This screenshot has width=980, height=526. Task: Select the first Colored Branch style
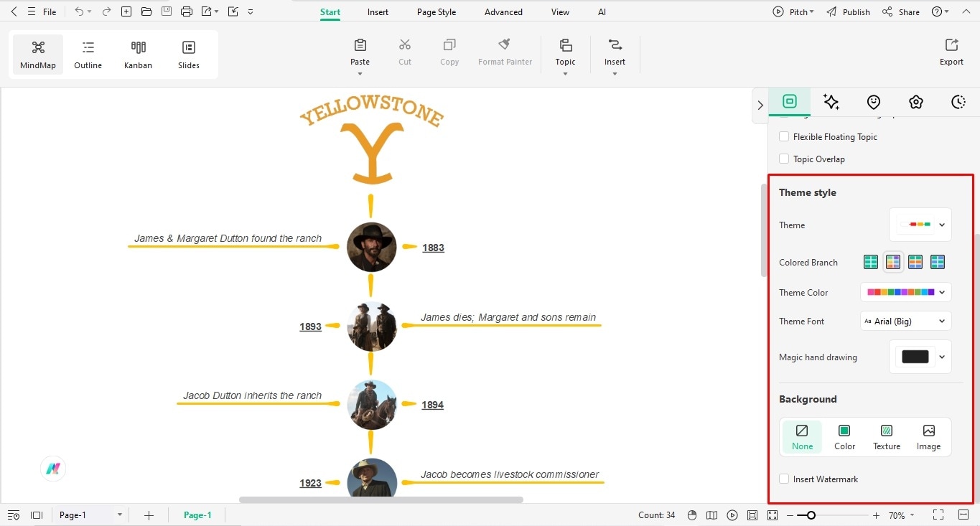pyautogui.click(x=871, y=262)
